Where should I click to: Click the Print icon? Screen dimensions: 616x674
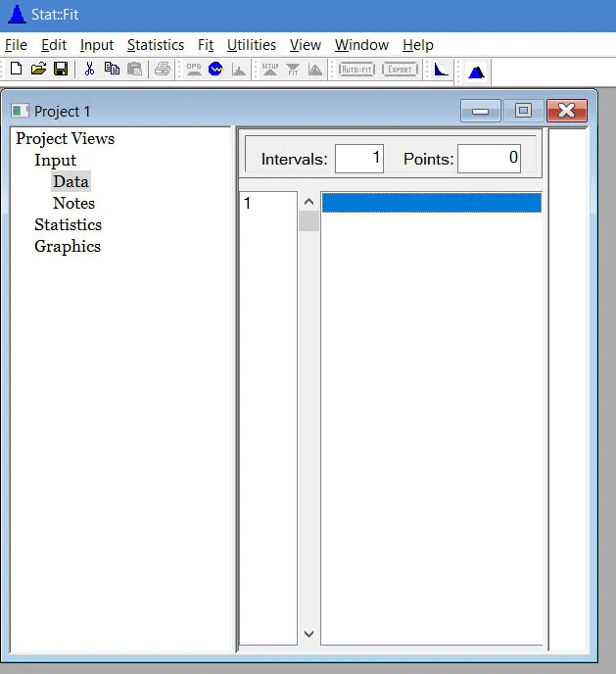coord(163,69)
